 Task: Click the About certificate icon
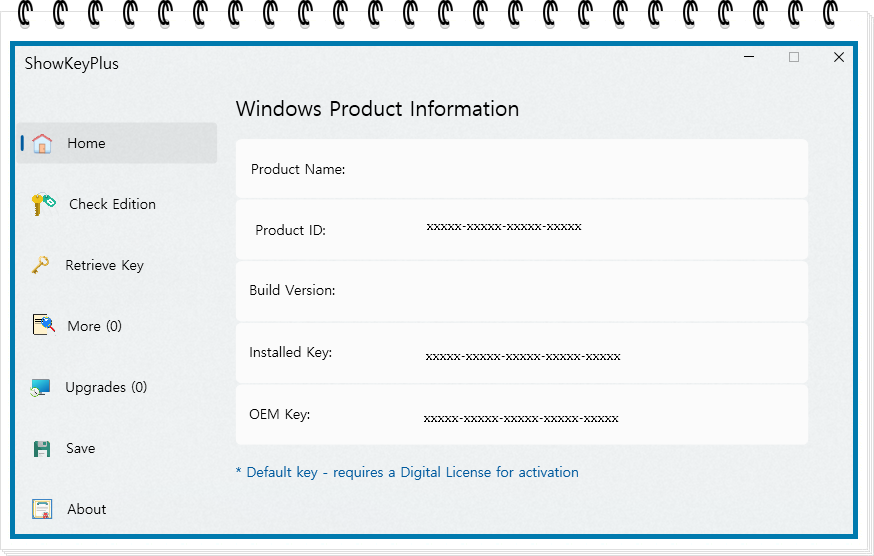coord(42,509)
